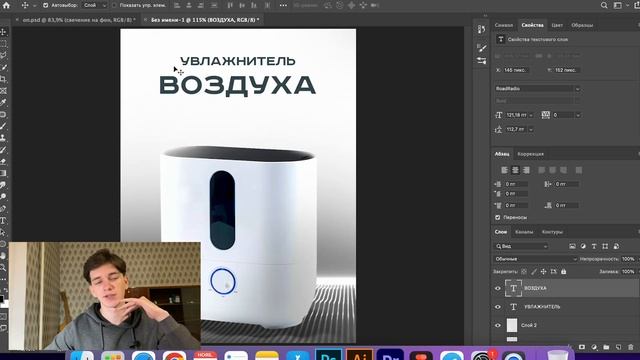Filter layers by smart objects icon

[616, 246]
